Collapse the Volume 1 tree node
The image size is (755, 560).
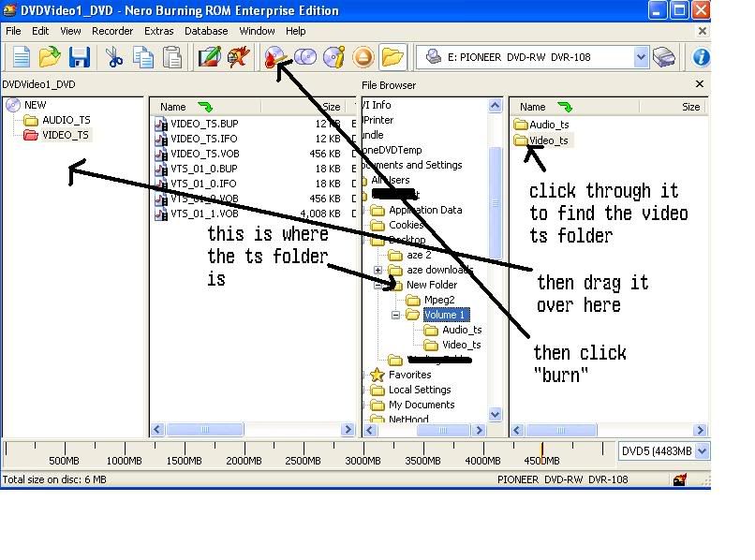tap(396, 316)
